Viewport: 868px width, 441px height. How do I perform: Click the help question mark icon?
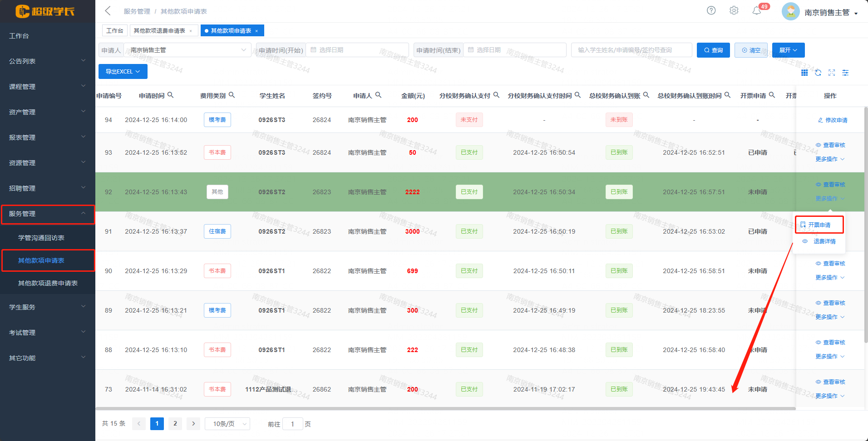coord(711,10)
